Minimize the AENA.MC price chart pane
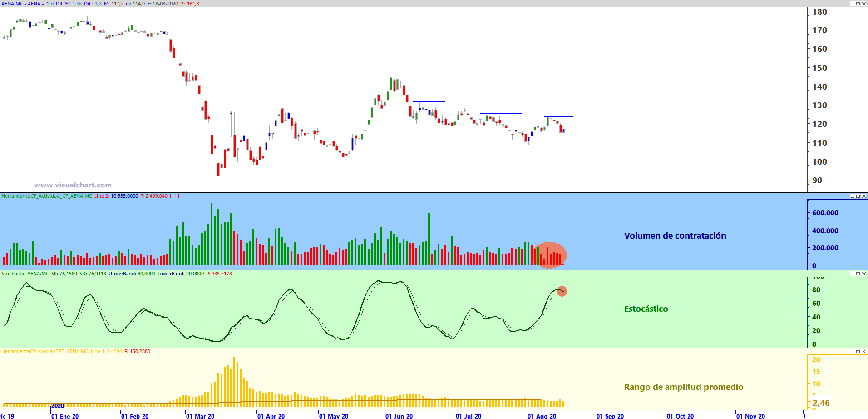868x419 pixels. coord(852,4)
